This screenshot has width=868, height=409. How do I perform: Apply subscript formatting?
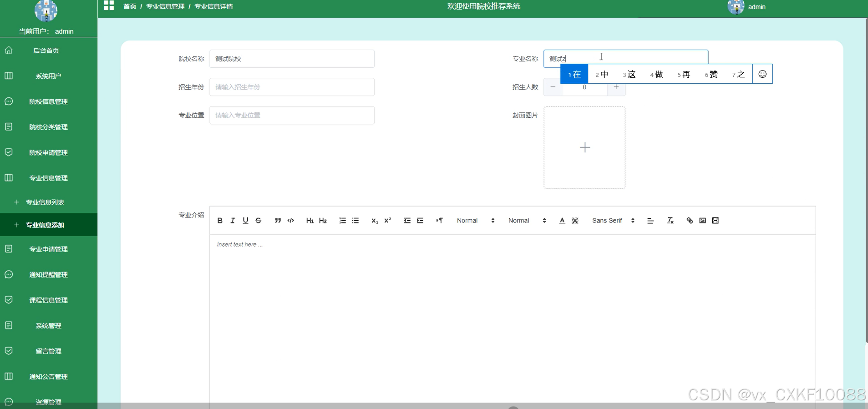pos(375,221)
